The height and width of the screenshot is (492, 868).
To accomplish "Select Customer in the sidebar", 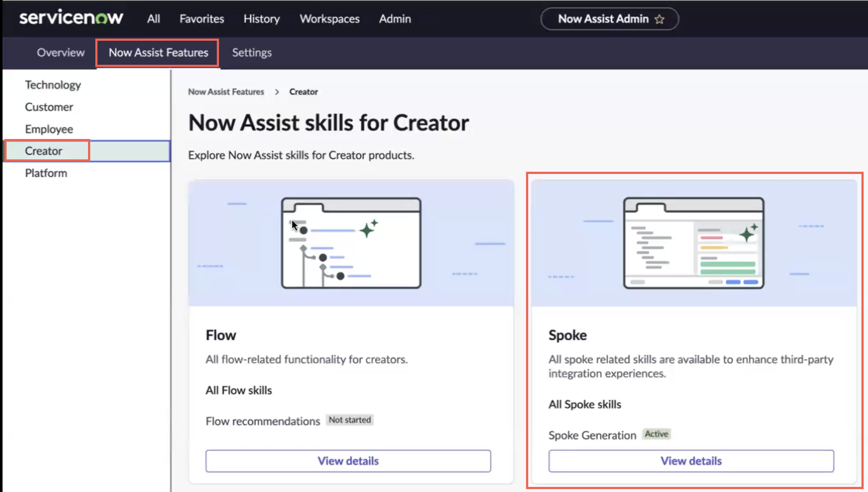I will [x=49, y=107].
